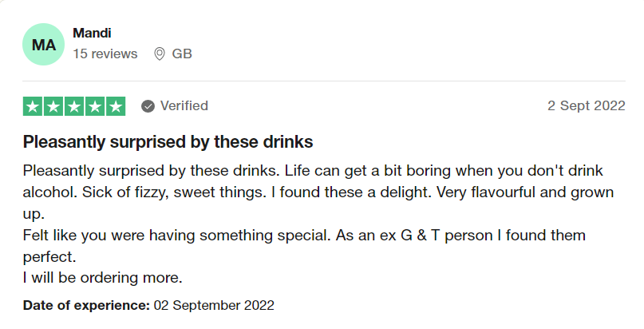The width and height of the screenshot is (644, 329).
Task: Select the first green rating star
Action: tap(33, 106)
